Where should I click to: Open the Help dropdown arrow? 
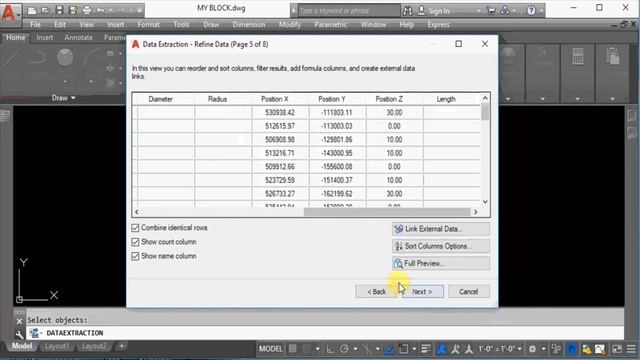[x=541, y=11]
